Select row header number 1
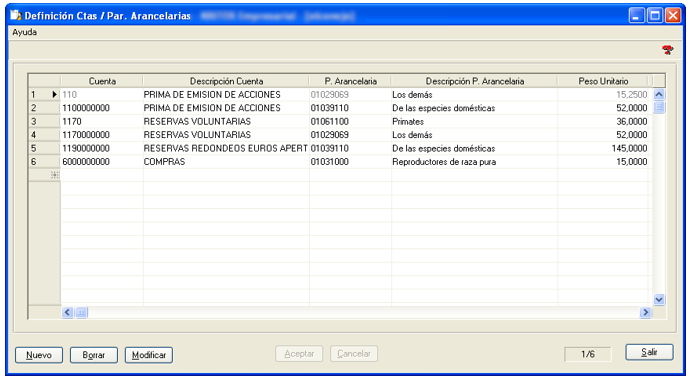 (44, 94)
